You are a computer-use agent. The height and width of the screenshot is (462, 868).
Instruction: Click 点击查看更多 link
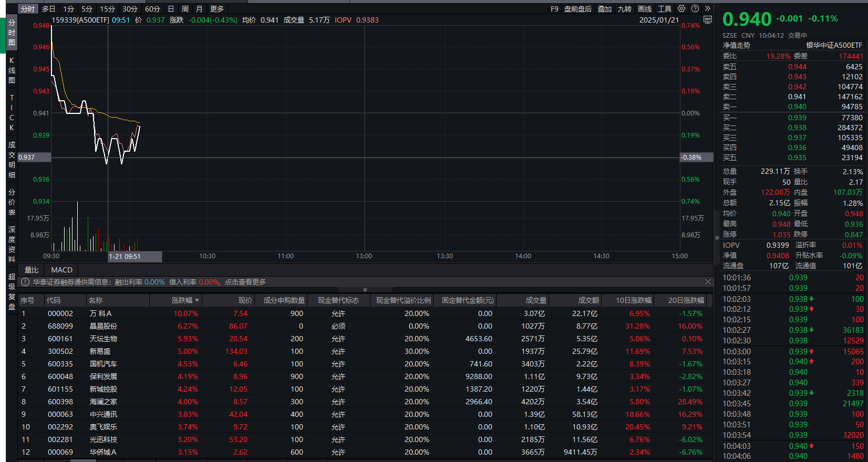tap(245, 282)
